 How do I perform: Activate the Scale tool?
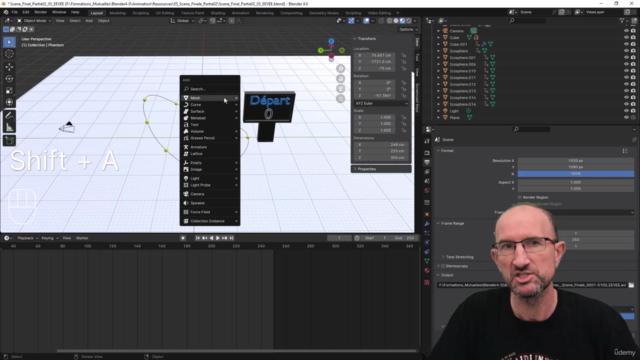[9, 90]
